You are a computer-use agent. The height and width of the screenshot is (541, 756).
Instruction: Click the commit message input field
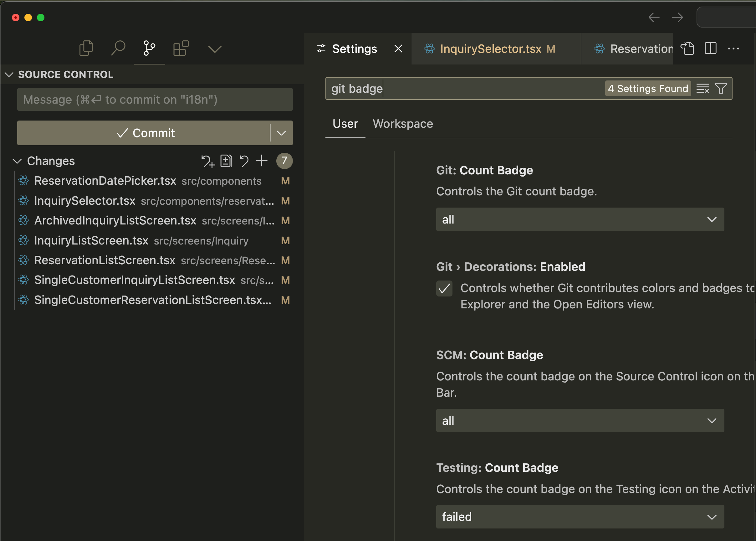click(x=155, y=100)
